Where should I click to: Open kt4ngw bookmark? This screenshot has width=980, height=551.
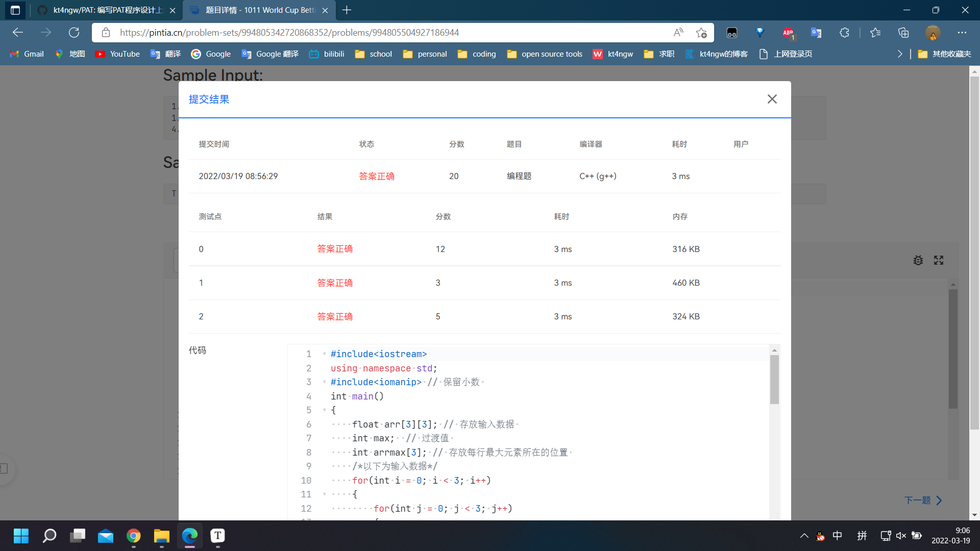[x=613, y=54]
